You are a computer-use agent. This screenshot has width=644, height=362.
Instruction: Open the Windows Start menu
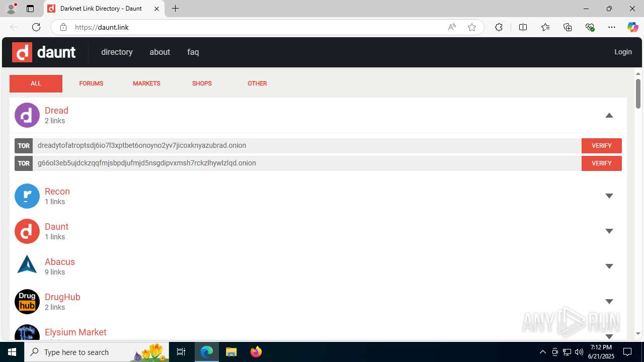coord(12,352)
